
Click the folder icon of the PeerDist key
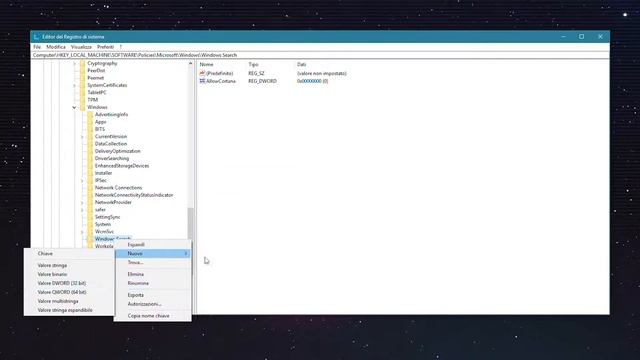pos(83,71)
